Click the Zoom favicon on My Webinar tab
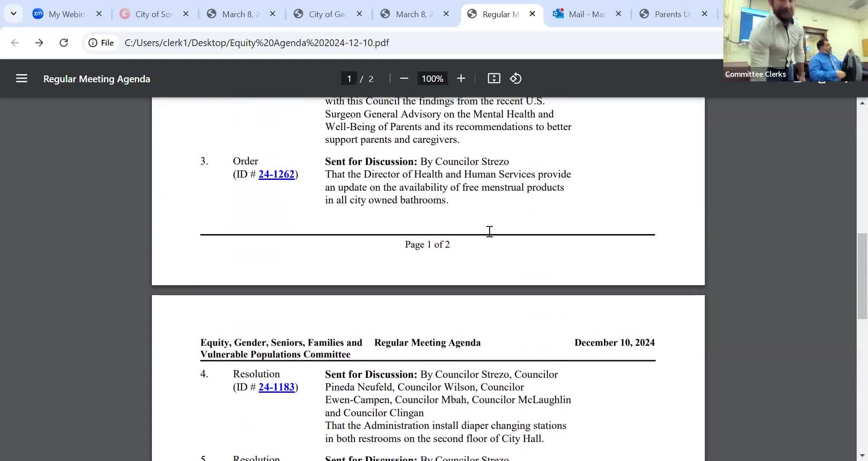This screenshot has height=461, width=868. [x=38, y=14]
